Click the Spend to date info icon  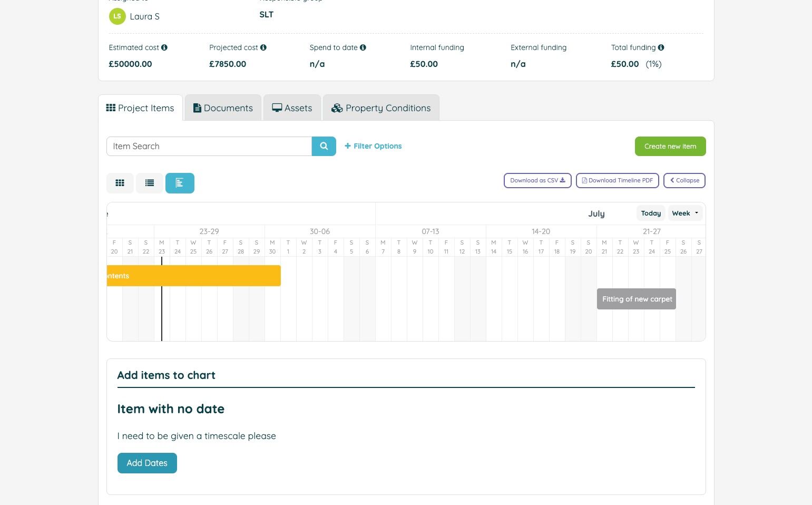point(363,47)
